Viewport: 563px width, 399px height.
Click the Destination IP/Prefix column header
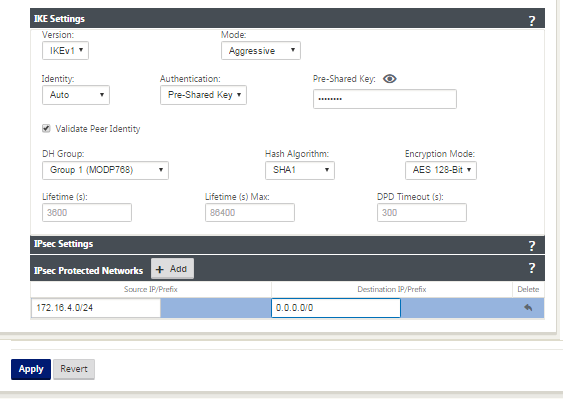[x=392, y=289]
